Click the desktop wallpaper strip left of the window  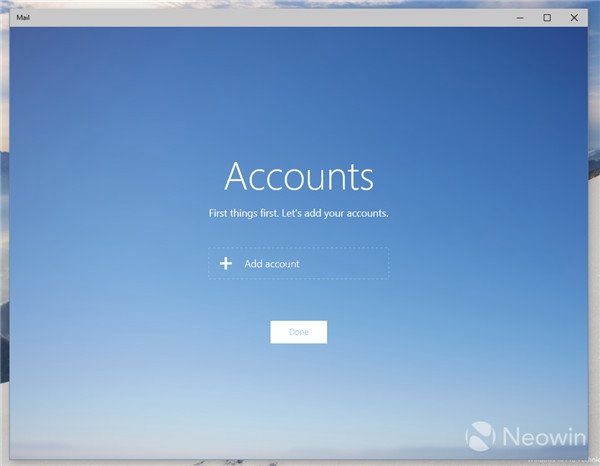coord(4,230)
